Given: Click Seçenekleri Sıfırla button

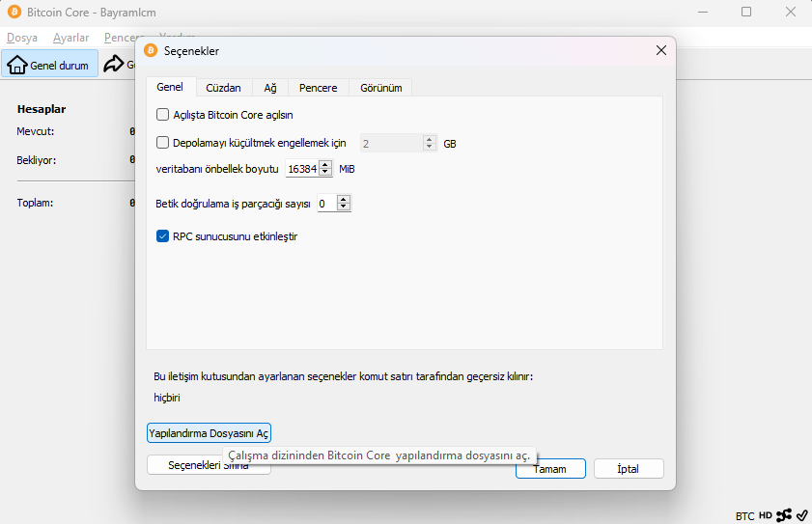Looking at the screenshot, I should [209, 465].
